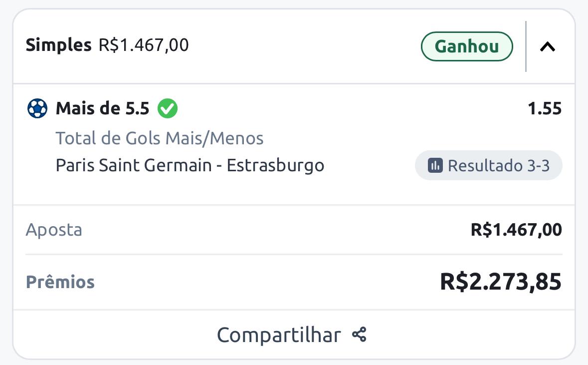
Task: Open the 'Resultado 3-3' match result pill
Action: point(489,165)
